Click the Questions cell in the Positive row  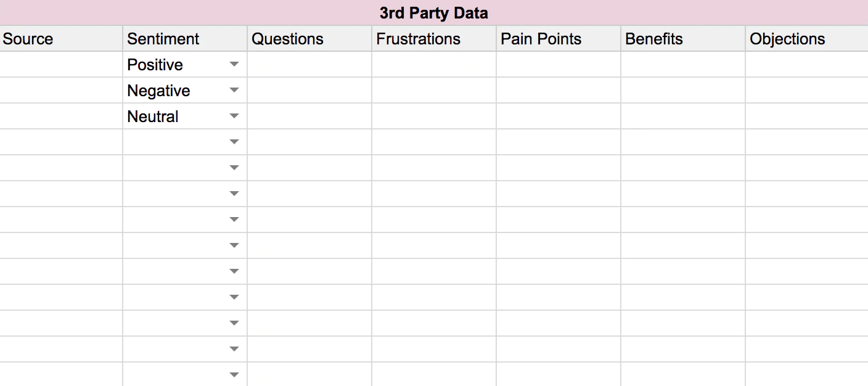(309, 65)
